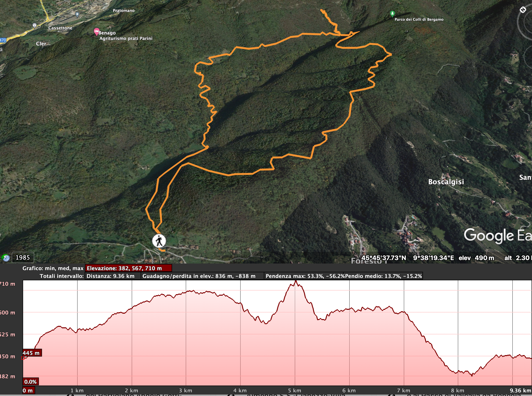Click the Boscalgisi place label
The image size is (532, 396).
click(446, 182)
